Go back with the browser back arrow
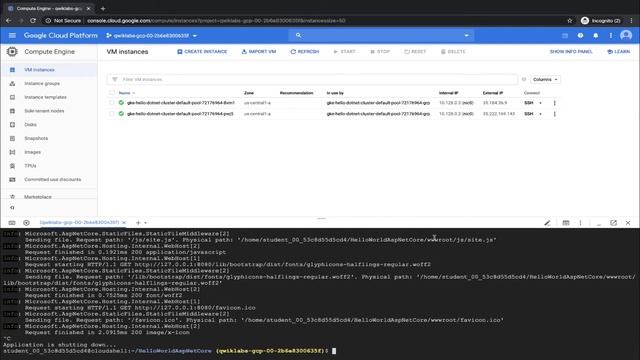This screenshot has width=640, height=360. 9,20
